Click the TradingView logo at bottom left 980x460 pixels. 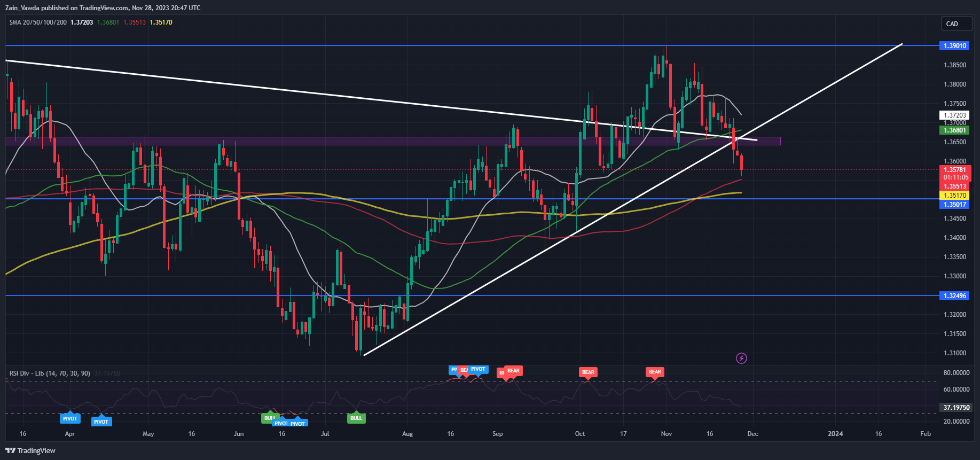[x=30, y=450]
